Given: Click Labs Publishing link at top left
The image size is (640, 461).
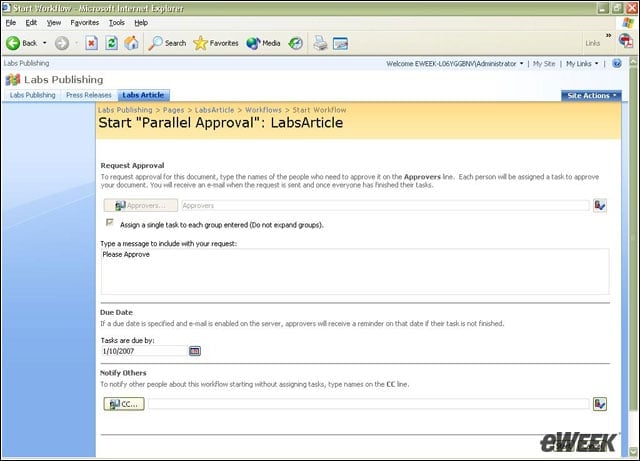Looking at the screenshot, I should pyautogui.click(x=27, y=63).
